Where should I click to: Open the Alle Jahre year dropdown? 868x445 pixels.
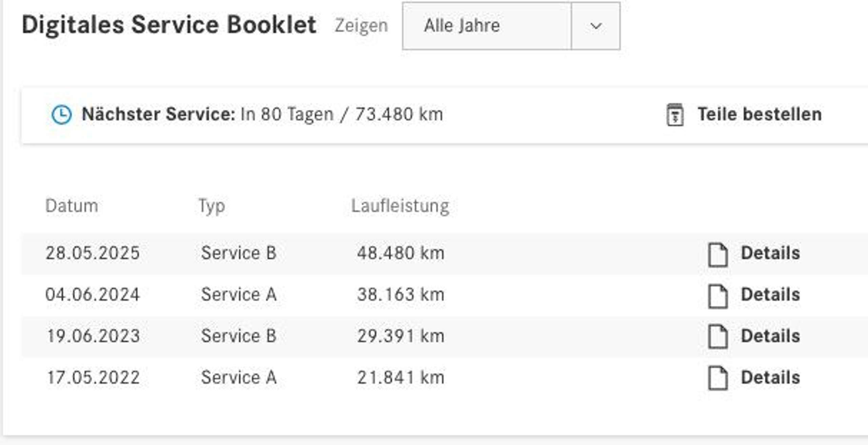(487, 26)
